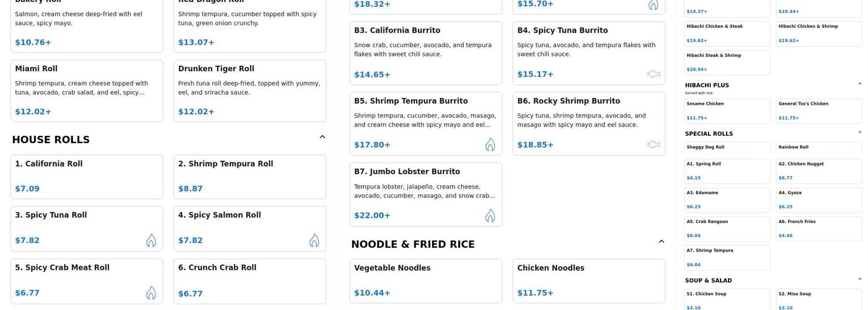Collapse the Hibachi Plus sidebar section

[x=859, y=84]
